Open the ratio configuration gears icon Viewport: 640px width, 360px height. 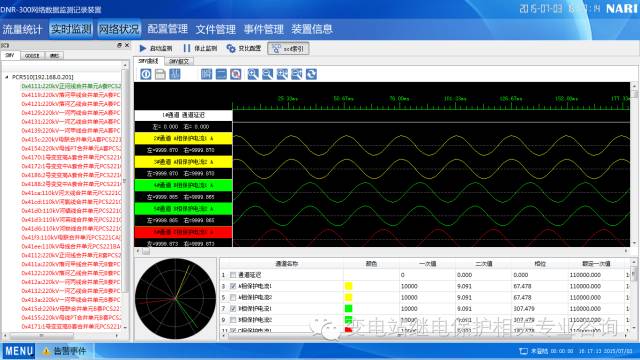[x=231, y=48]
